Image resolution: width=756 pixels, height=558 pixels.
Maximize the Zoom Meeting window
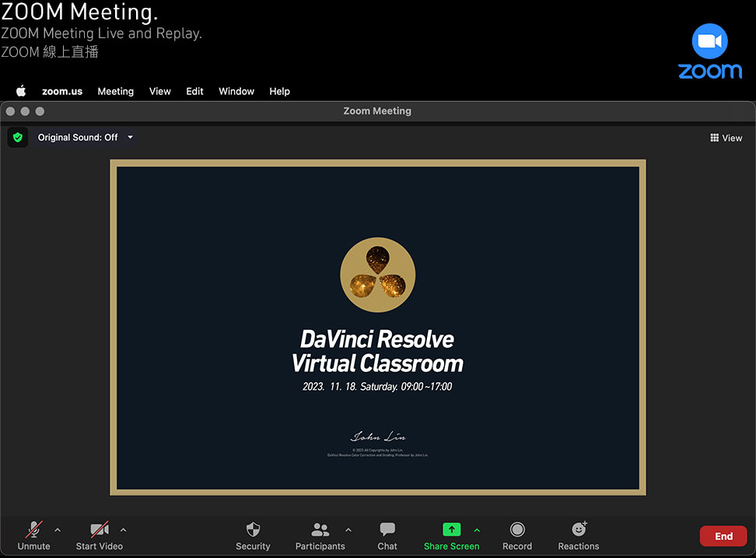[x=40, y=111]
